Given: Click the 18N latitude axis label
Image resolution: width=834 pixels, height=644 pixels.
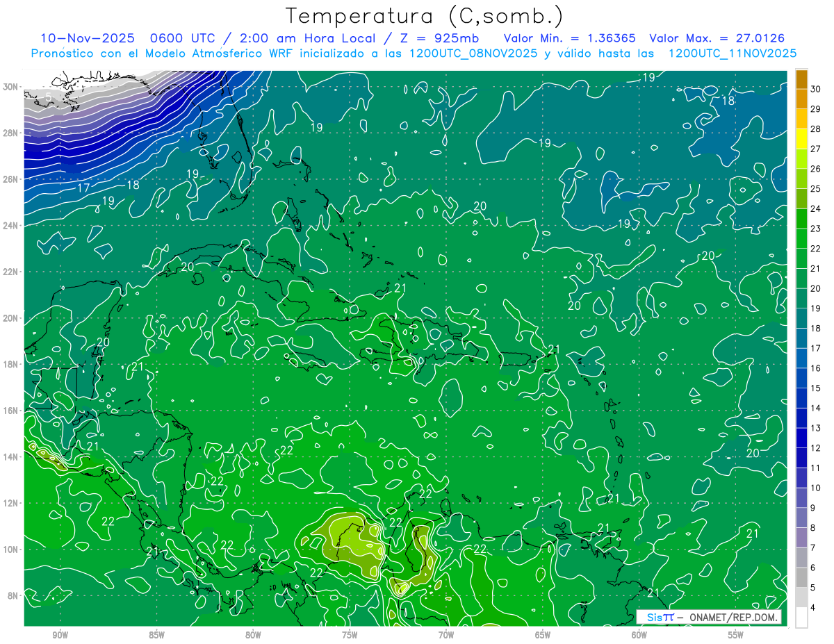Looking at the screenshot, I should 11,364.
